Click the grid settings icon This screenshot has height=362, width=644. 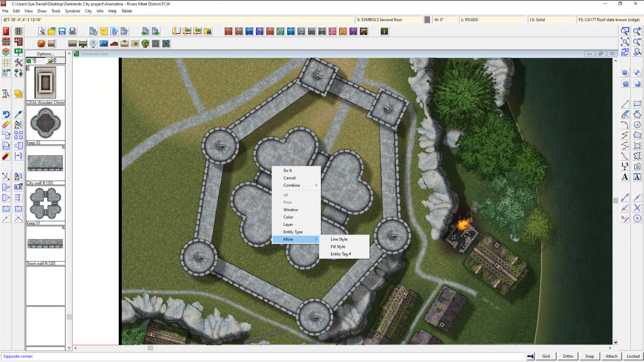pos(6,62)
